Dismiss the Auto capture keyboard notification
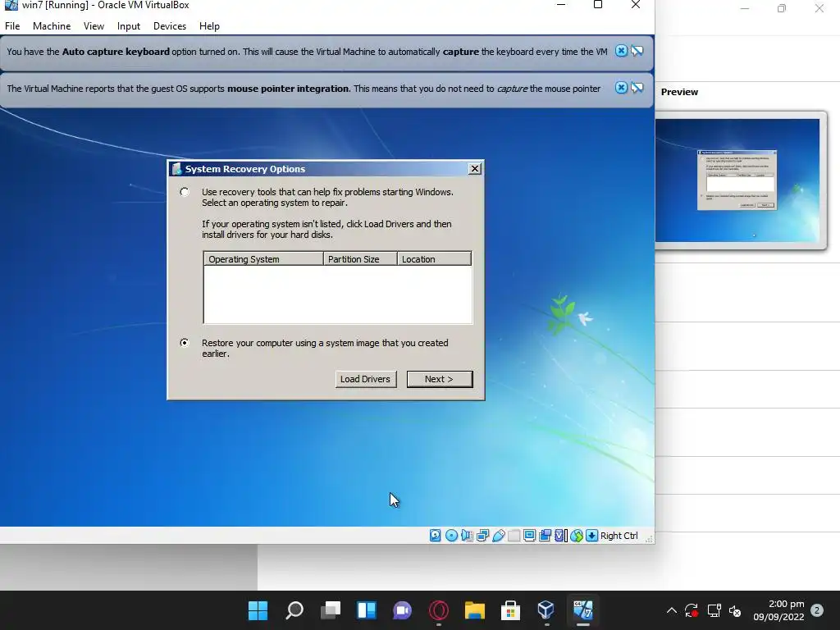Screen dimensions: 840x630 point(621,51)
